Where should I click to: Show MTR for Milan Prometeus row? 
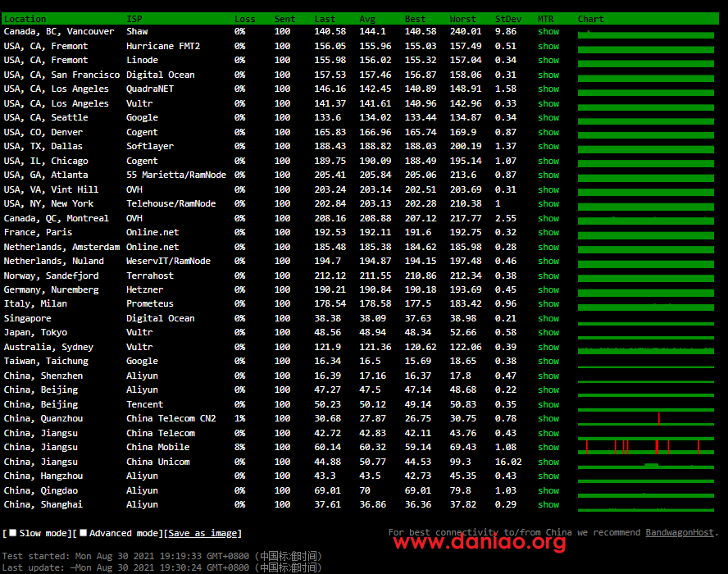(548, 303)
